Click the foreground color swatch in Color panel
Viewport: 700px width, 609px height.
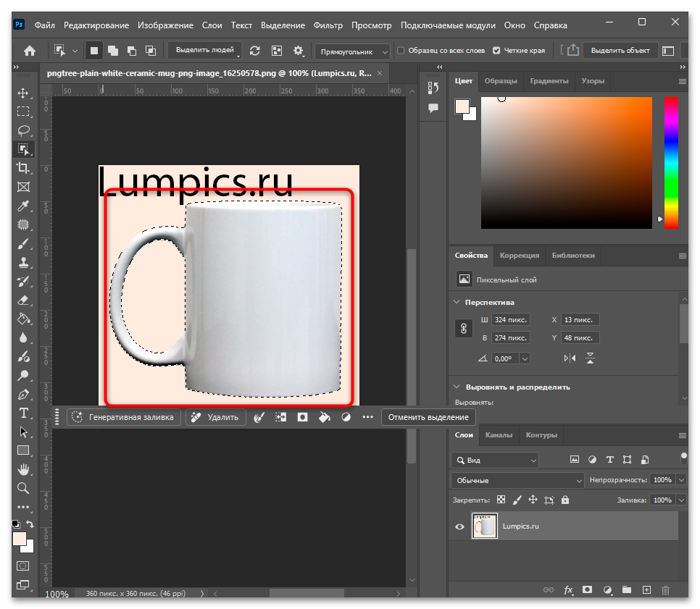(462, 106)
